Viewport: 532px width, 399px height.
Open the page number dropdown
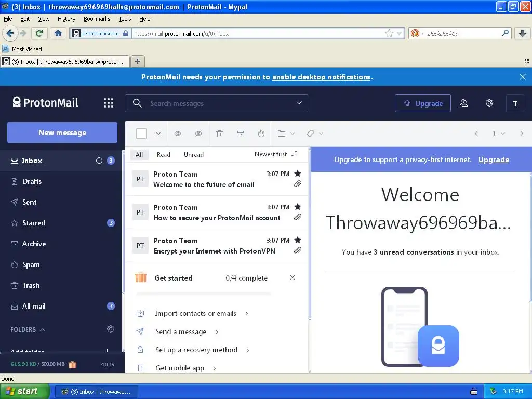(x=498, y=134)
